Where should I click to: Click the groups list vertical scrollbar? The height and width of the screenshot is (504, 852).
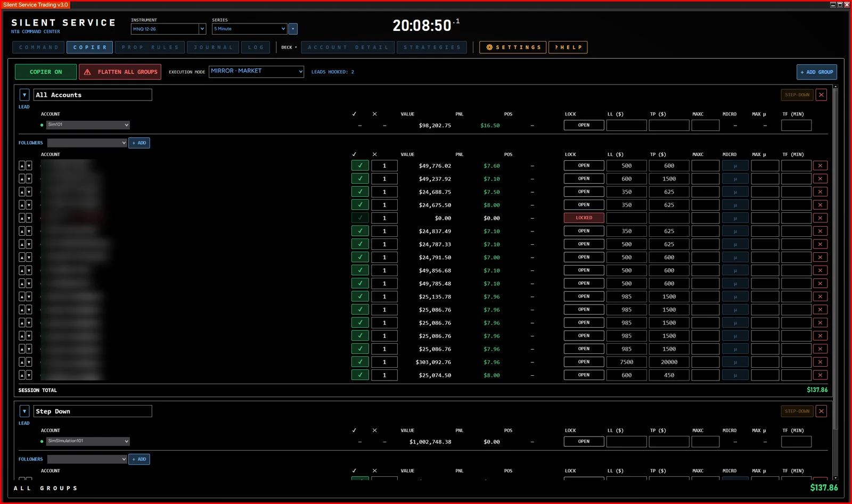coord(835,258)
